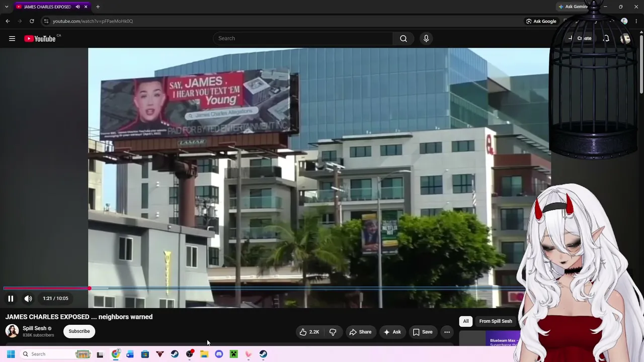Open the pink petal app on taskbar
Image resolution: width=644 pixels, height=362 pixels.
pyautogui.click(x=249, y=354)
